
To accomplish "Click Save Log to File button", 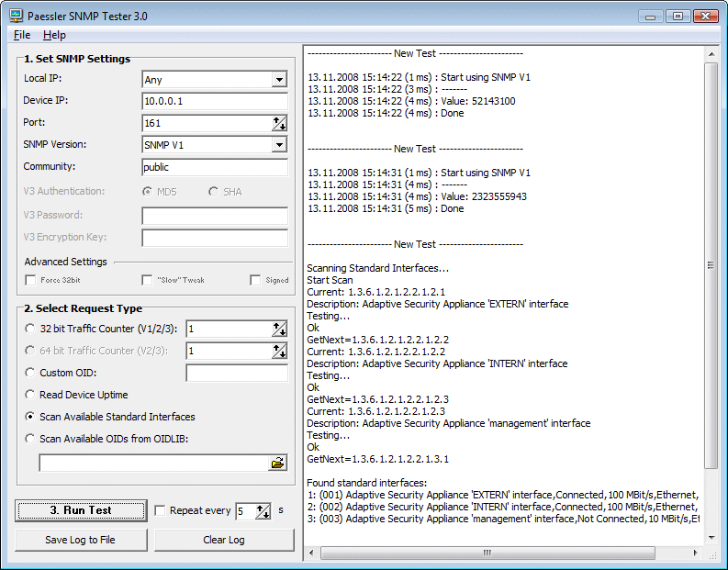I will [x=81, y=540].
